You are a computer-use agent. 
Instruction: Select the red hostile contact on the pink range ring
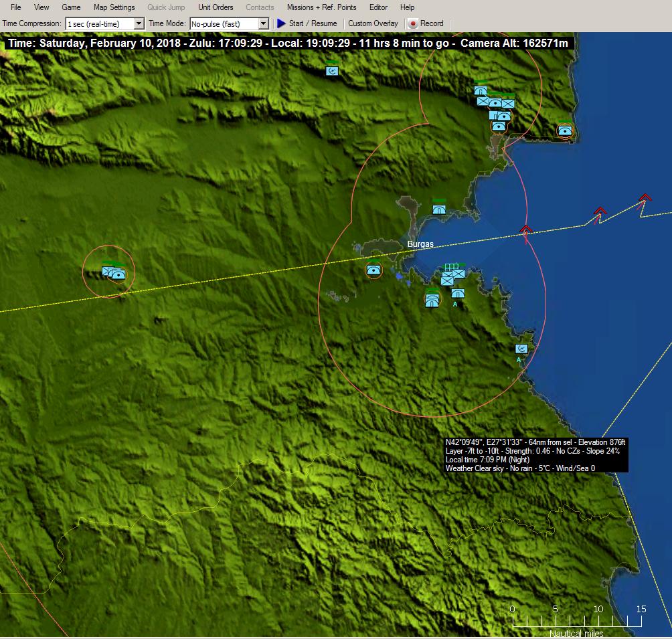pyautogui.click(x=526, y=230)
